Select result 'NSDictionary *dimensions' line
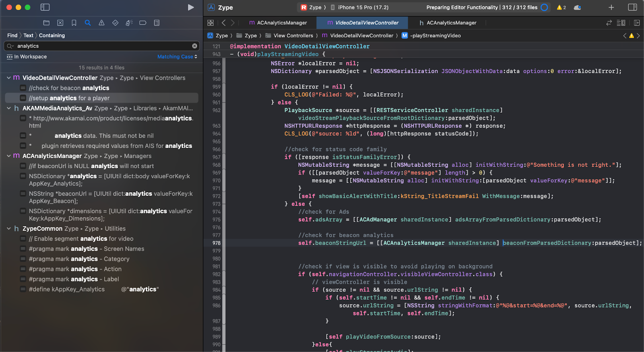The height and width of the screenshot is (352, 644). (101, 214)
